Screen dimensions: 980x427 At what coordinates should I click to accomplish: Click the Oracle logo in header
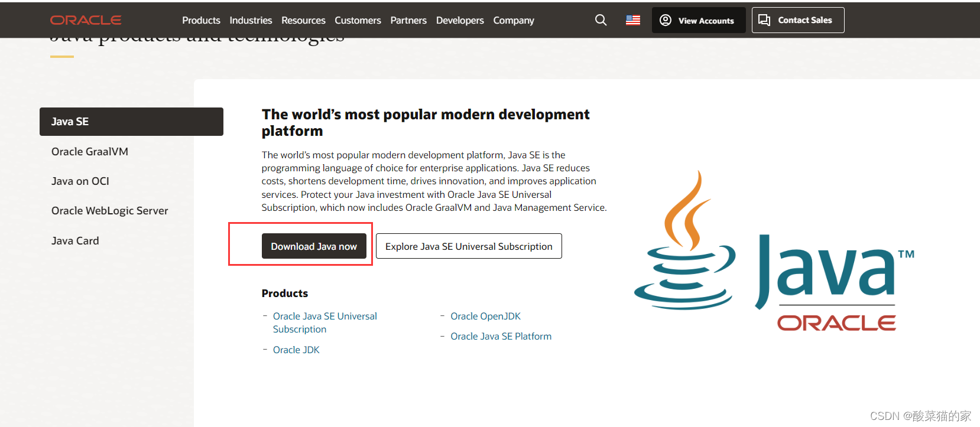[x=86, y=20]
